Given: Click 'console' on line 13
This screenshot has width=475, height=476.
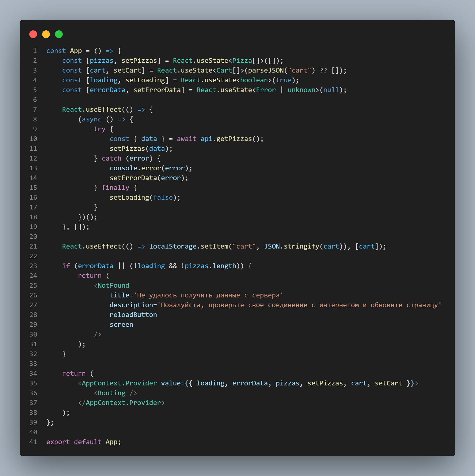Looking at the screenshot, I should point(123,168).
